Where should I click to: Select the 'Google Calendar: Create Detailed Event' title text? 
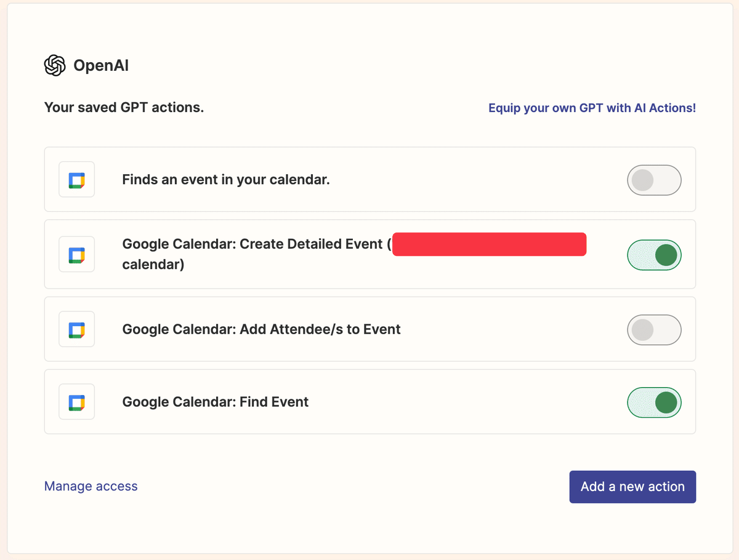pyautogui.click(x=252, y=244)
